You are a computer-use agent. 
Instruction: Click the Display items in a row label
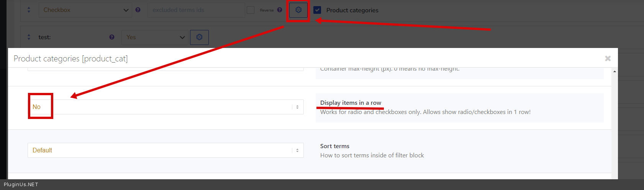point(351,103)
